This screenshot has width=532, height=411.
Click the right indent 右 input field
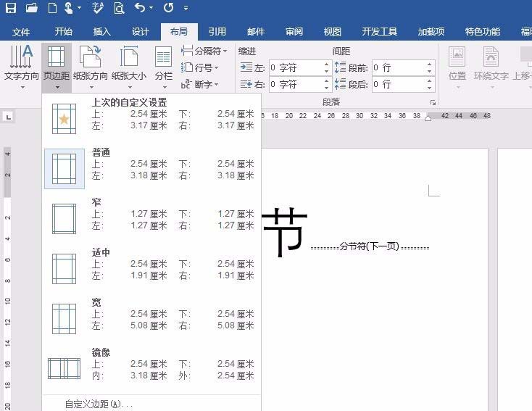pos(295,84)
